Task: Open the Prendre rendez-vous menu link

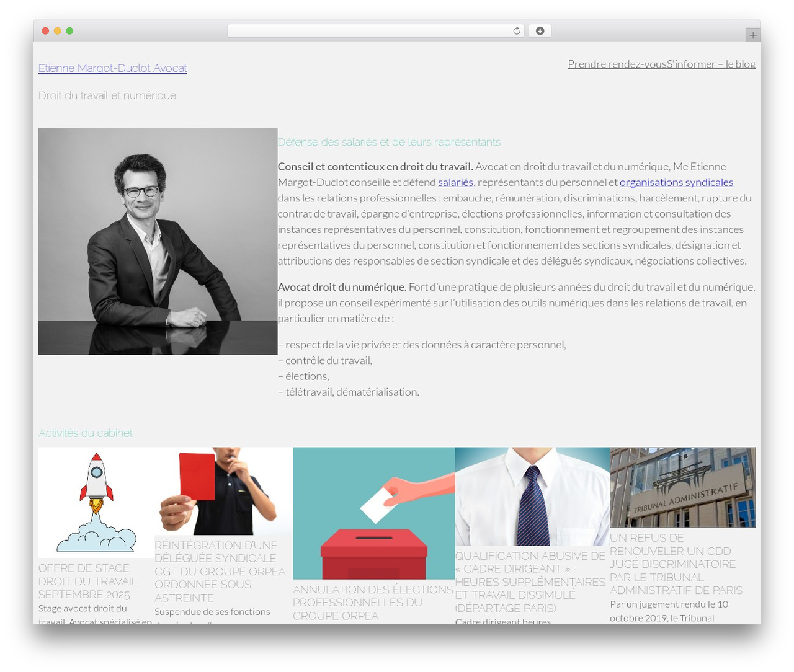Action: [617, 64]
